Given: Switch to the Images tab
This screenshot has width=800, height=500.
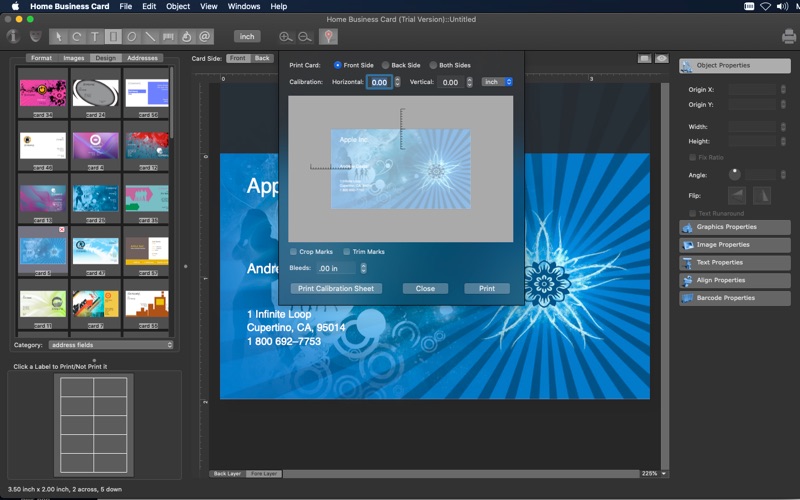Looking at the screenshot, I should click(x=73, y=58).
